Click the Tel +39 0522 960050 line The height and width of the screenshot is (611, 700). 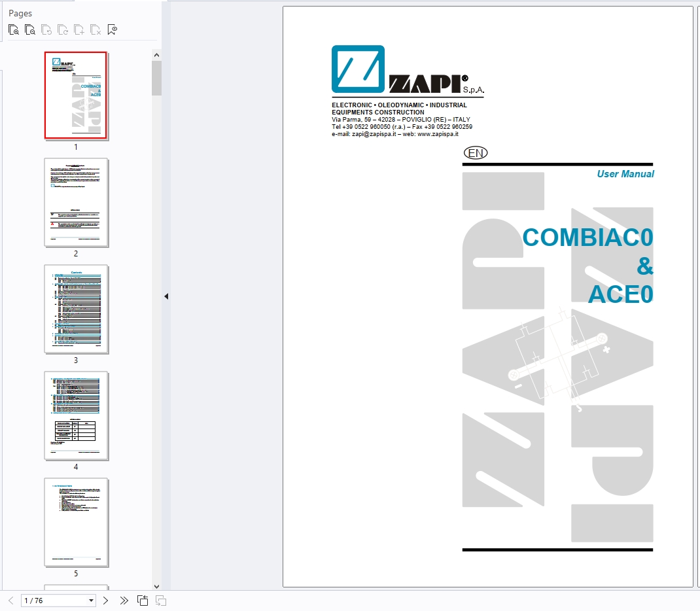click(402, 127)
